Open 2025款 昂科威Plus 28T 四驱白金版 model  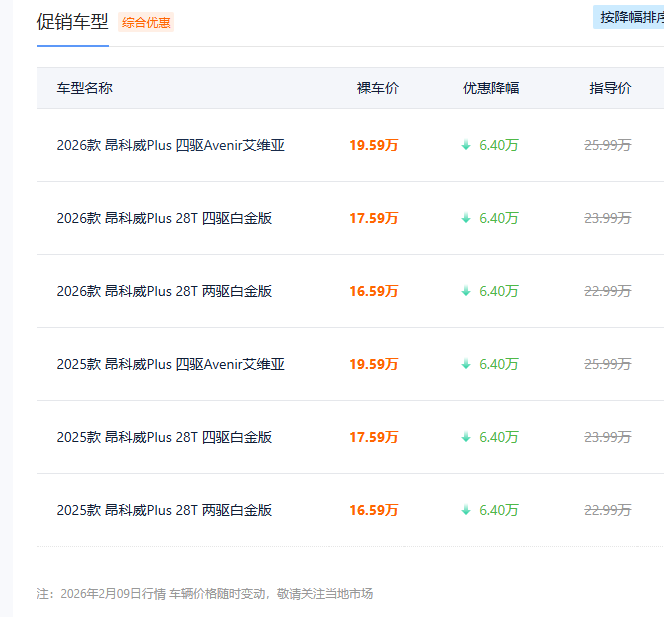click(164, 437)
